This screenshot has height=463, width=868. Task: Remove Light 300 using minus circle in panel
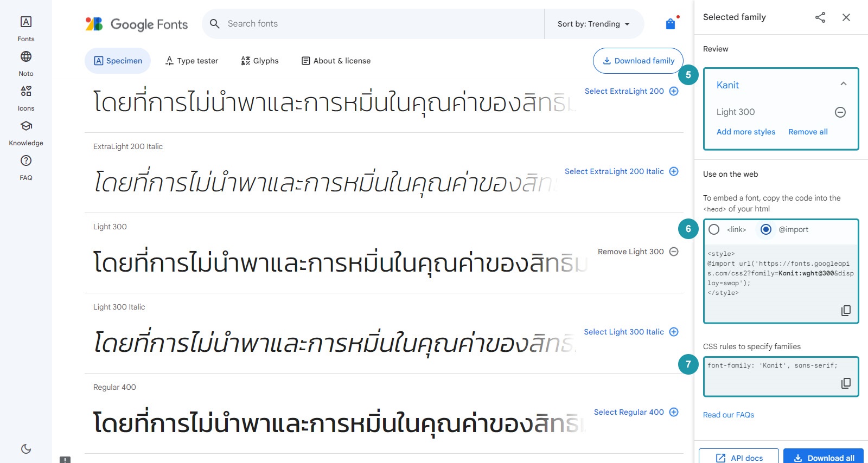point(840,112)
